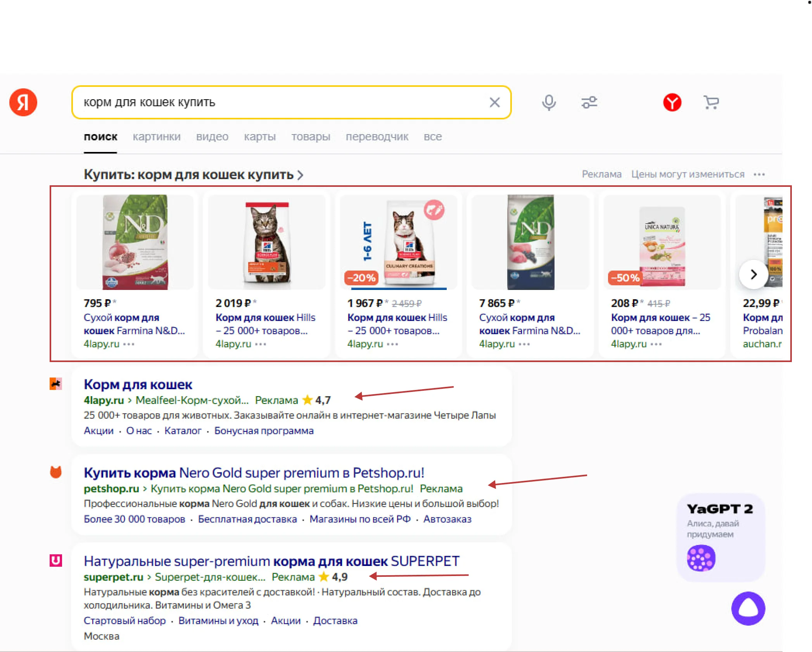Open the видео search tab
Viewport: 812px width, 652px height.
point(212,136)
